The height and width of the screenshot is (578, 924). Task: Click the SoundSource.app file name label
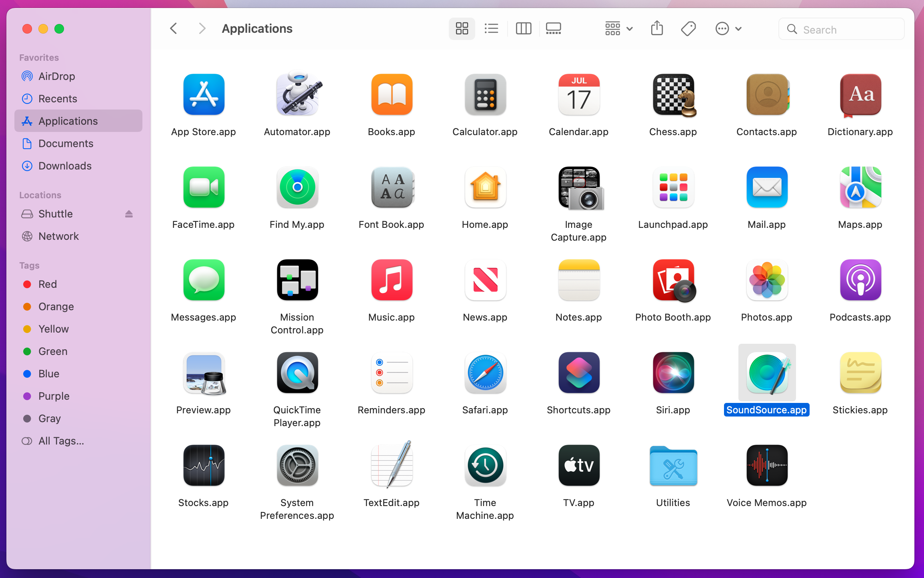tap(766, 410)
